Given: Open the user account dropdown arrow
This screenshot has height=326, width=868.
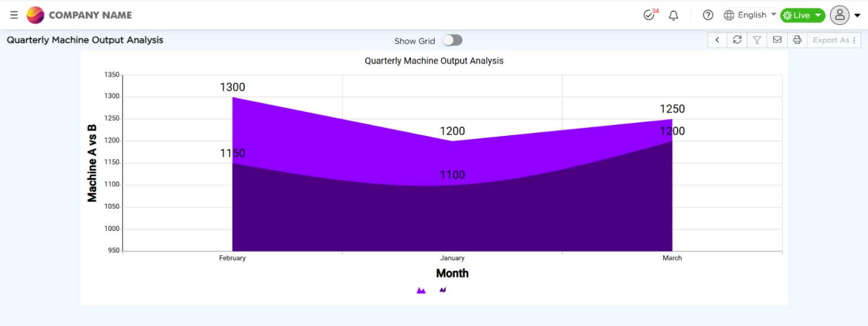Looking at the screenshot, I should [x=857, y=15].
